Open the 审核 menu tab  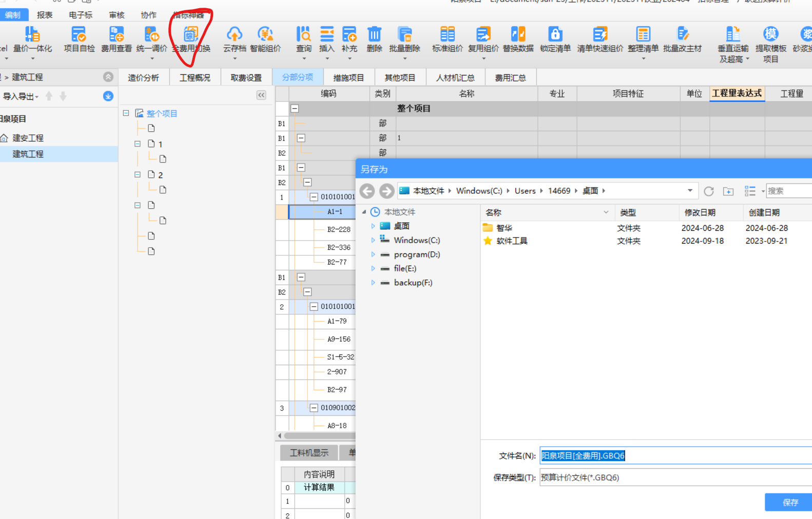point(117,15)
